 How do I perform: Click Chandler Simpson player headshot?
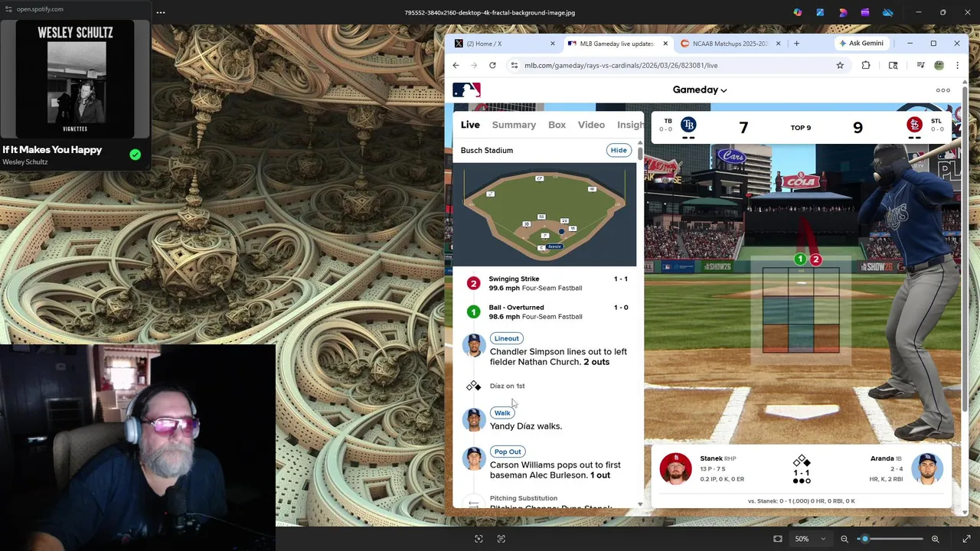[474, 345]
